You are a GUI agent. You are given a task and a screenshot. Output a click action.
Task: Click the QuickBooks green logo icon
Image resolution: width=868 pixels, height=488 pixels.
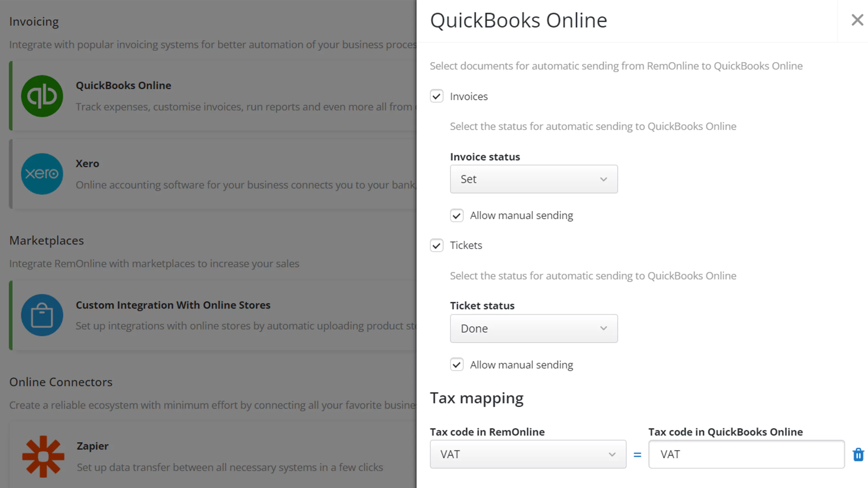(42, 96)
